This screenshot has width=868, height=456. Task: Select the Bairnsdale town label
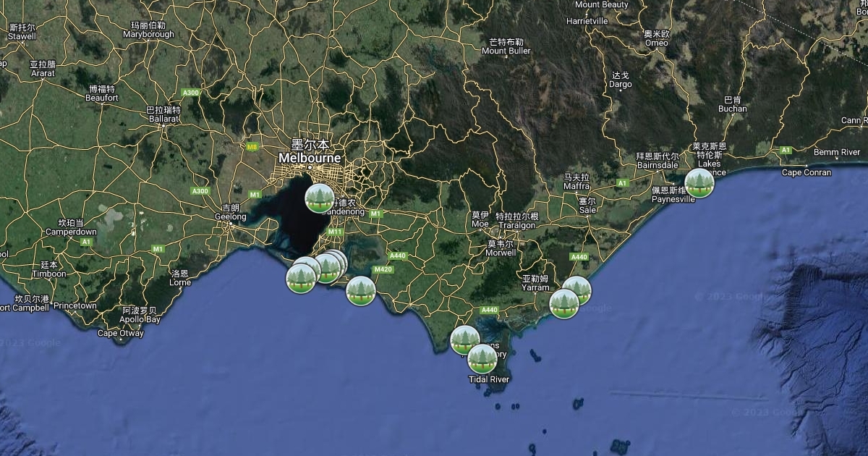click(x=657, y=166)
